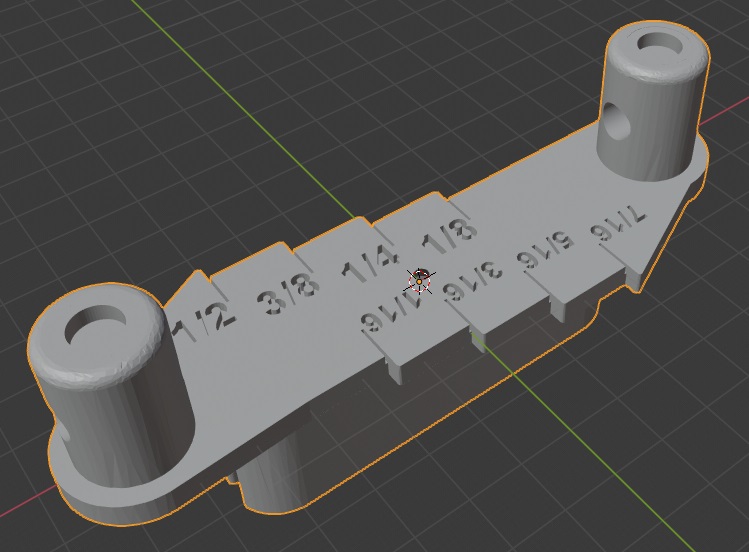Click the side hole in the right cylinder post
This screenshot has width=749, height=552.
[616, 119]
